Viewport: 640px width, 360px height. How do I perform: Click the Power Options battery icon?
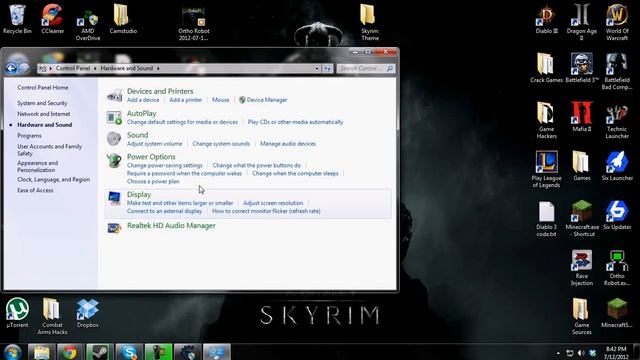click(x=114, y=160)
